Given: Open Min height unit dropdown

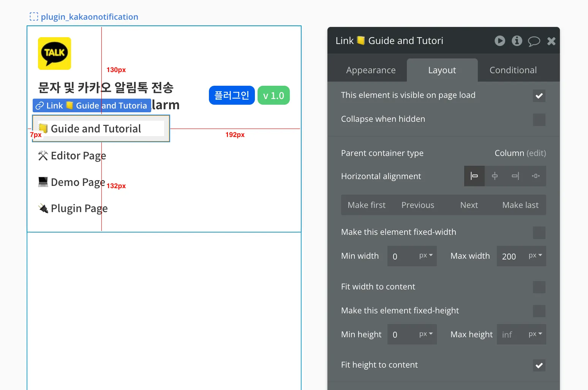Looking at the screenshot, I should [x=426, y=334].
